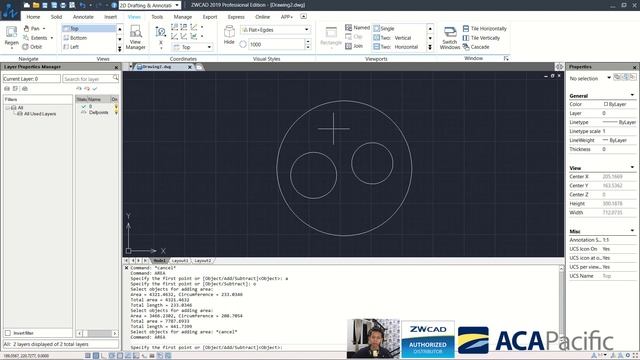Click the search magnifier in the layer search box
The height and width of the screenshot is (360, 640).
click(x=116, y=78)
